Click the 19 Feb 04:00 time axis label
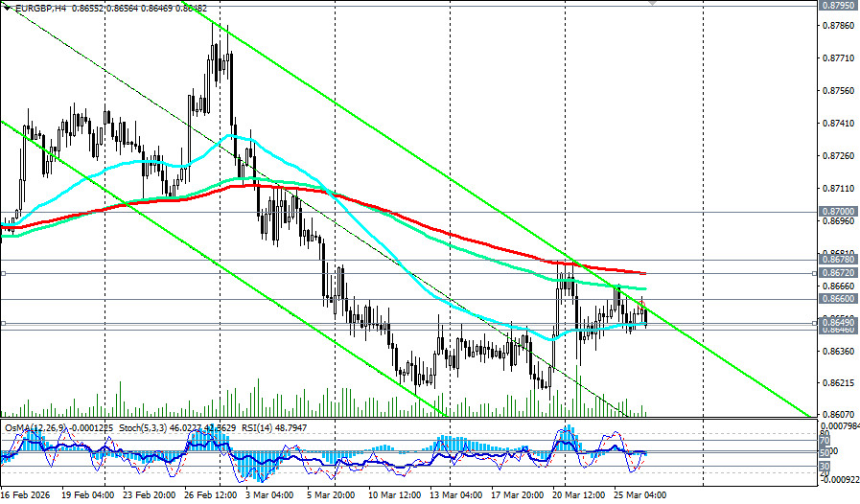Image resolution: width=860 pixels, height=504 pixels. [x=88, y=495]
